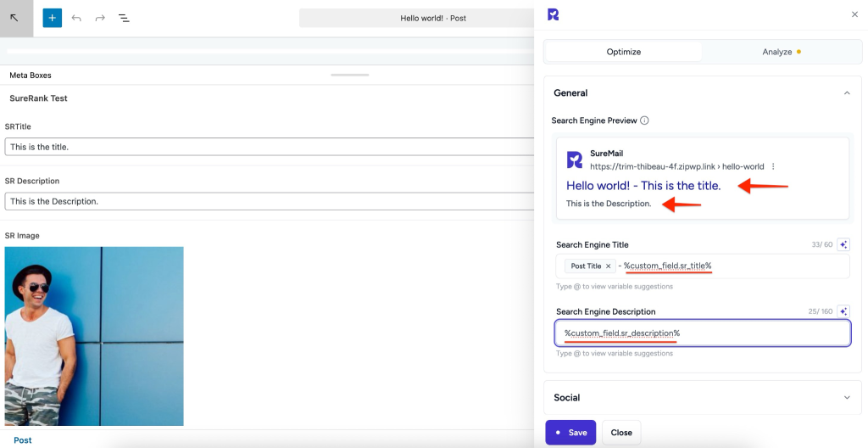Image resolution: width=868 pixels, height=448 pixels.
Task: Open the Hello world! Post document bar
Action: 418,18
